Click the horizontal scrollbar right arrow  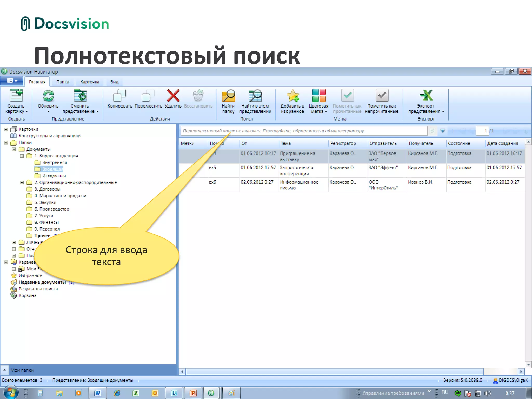tap(521, 372)
